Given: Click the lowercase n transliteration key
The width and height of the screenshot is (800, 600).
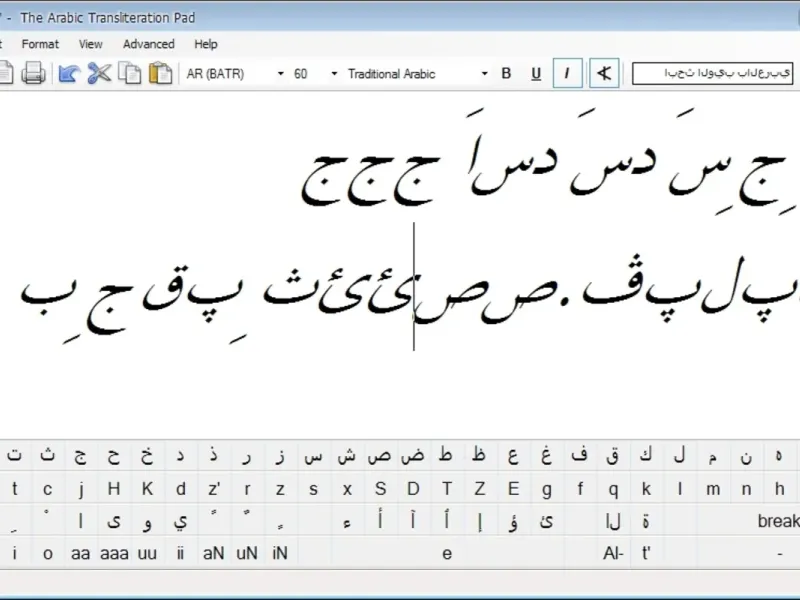Looking at the screenshot, I should (746, 489).
